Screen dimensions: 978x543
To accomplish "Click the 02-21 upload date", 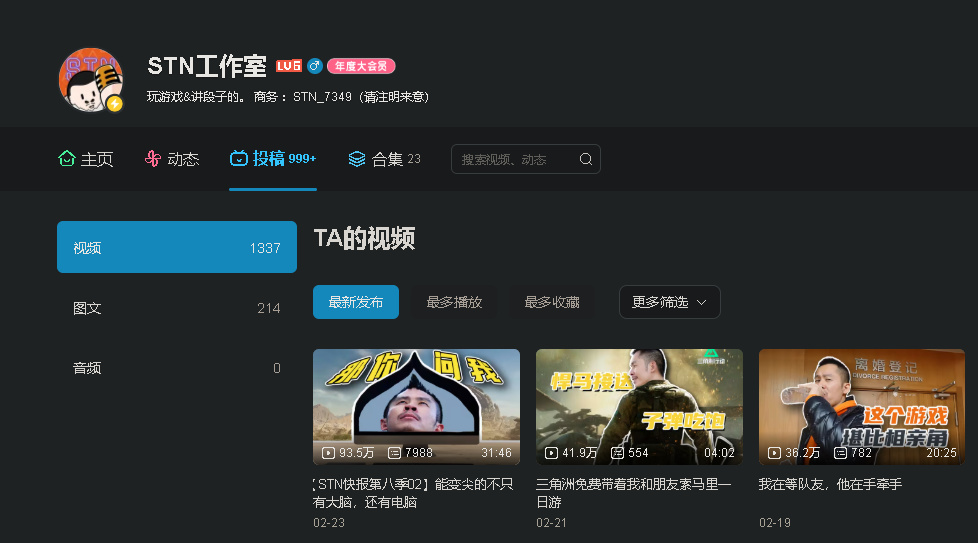I will tap(551, 522).
